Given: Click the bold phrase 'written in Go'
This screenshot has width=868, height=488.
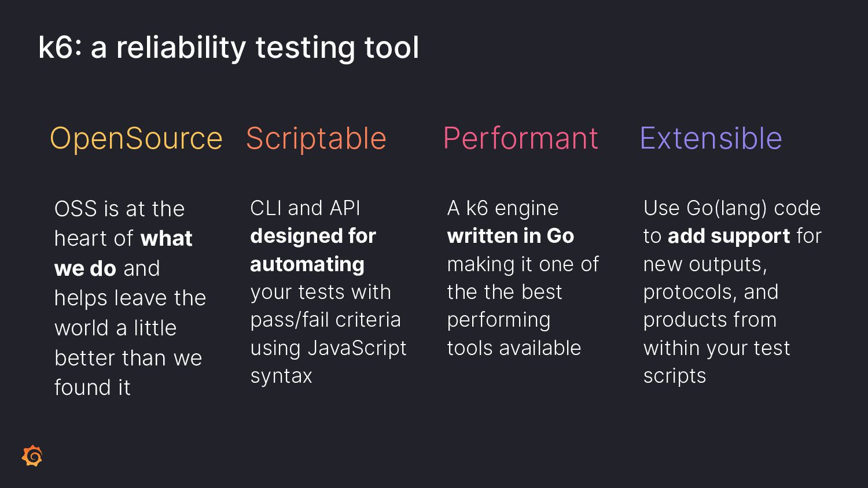Looking at the screenshot, I should 510,236.
